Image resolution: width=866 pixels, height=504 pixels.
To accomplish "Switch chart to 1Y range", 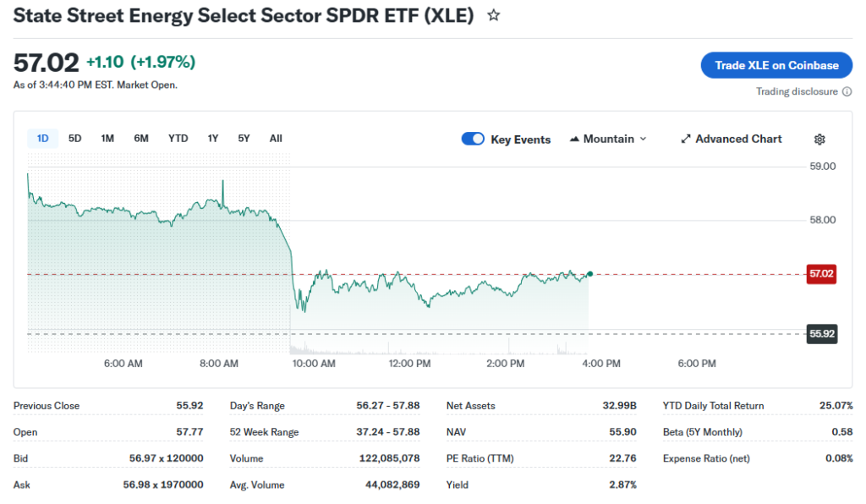I will 213,139.
